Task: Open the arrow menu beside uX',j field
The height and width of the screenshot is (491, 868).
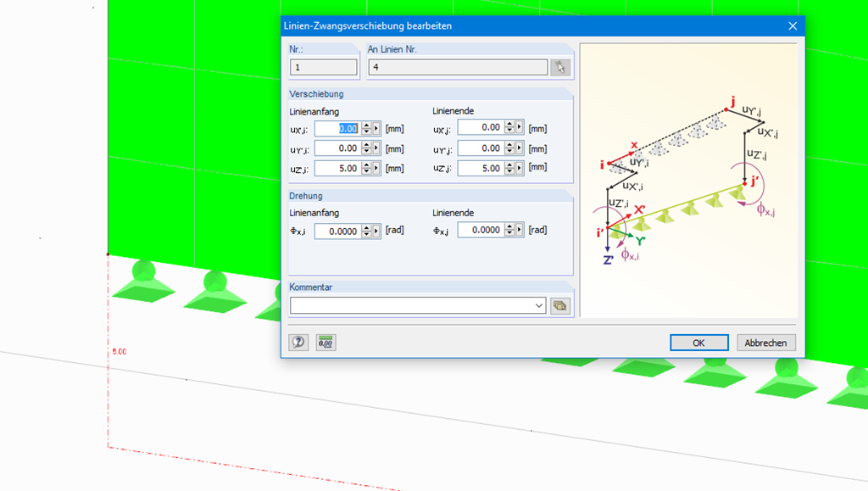Action: (x=520, y=127)
